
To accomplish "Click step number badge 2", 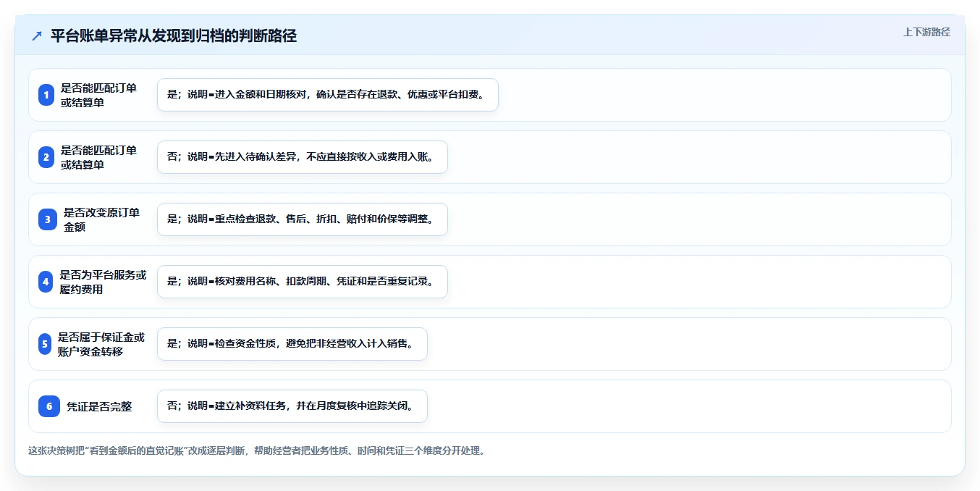I will pos(46,157).
